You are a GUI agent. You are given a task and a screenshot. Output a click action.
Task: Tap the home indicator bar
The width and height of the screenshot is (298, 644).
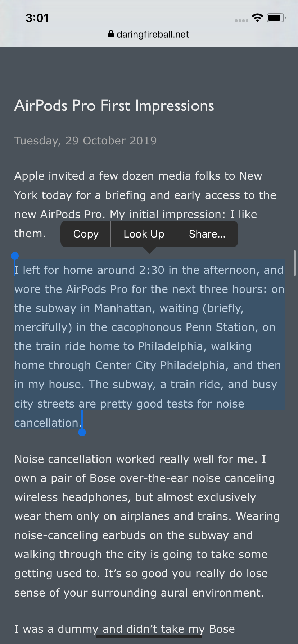coord(149,636)
